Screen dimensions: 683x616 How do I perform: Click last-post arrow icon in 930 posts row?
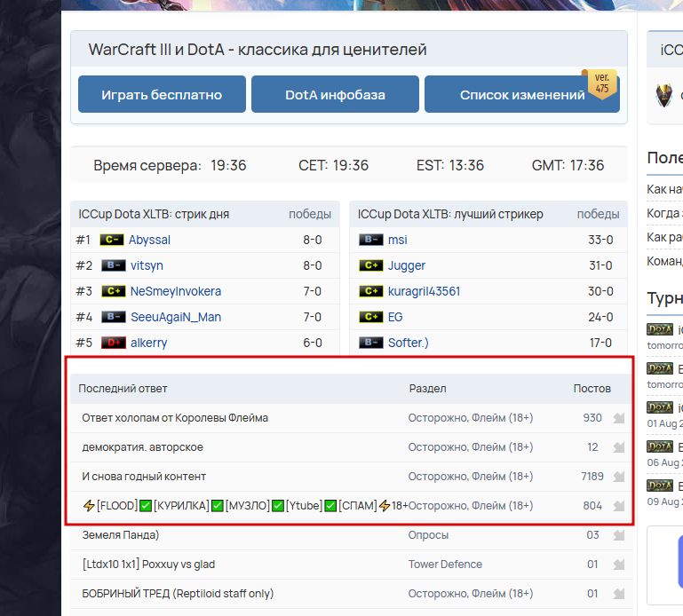tap(618, 418)
